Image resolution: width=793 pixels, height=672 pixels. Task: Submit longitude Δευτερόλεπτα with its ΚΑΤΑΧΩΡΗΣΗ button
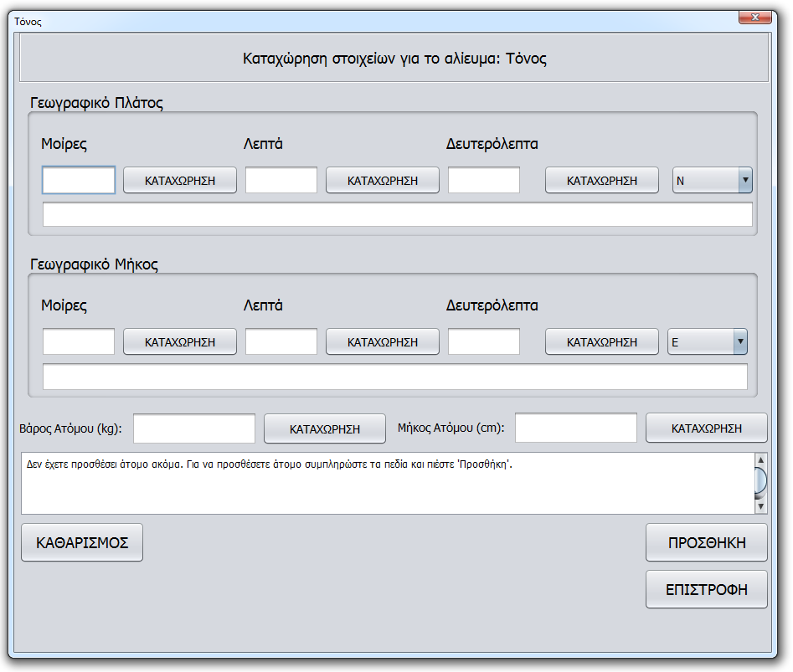tap(602, 342)
